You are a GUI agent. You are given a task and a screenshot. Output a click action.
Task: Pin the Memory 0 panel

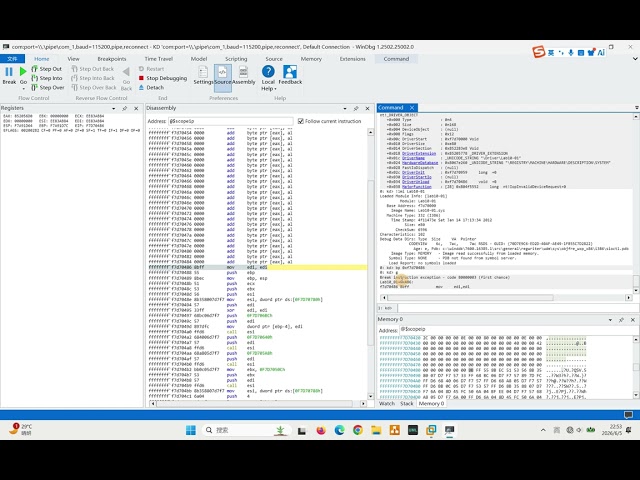tap(621, 320)
